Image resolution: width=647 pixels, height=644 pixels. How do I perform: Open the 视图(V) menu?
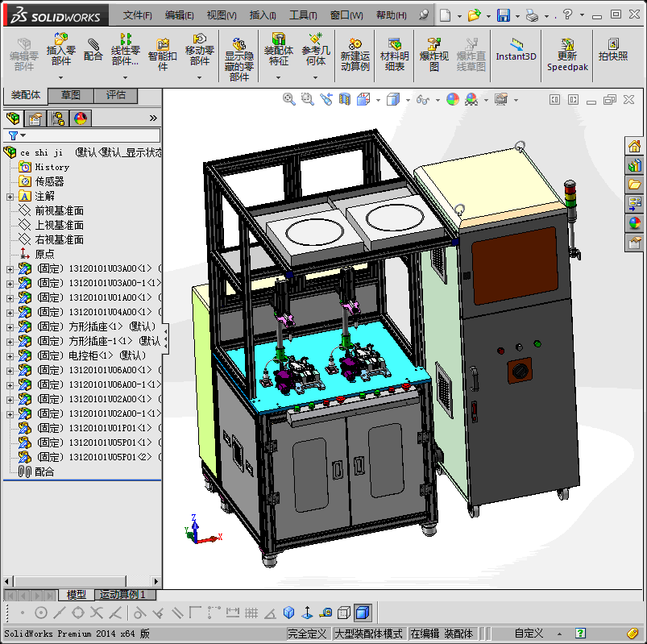tap(222, 15)
